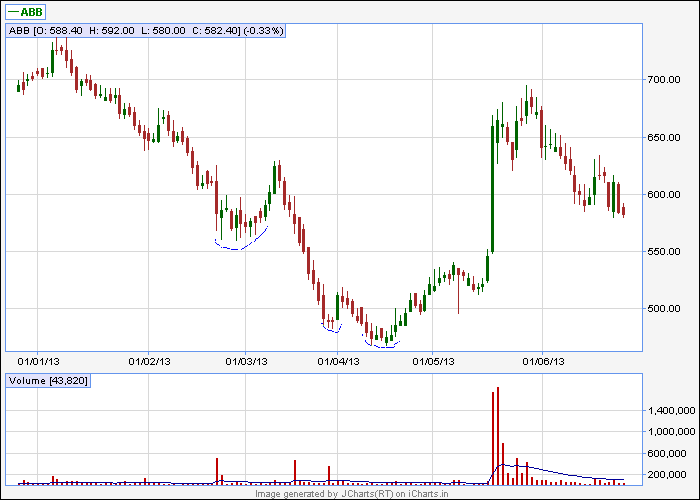
Task: Click the iCharts.in image credit text
Action: (352, 494)
